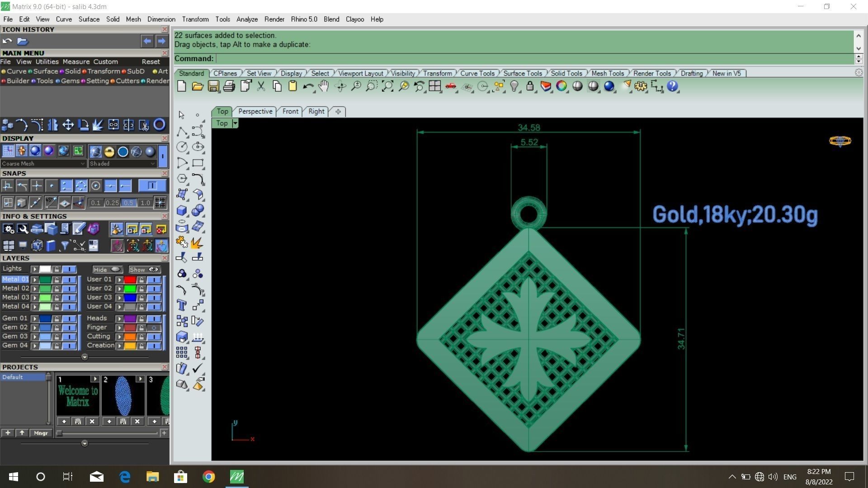Open the Shaded display mode dropdown
This screenshot has height=488, width=868.
(x=122, y=164)
